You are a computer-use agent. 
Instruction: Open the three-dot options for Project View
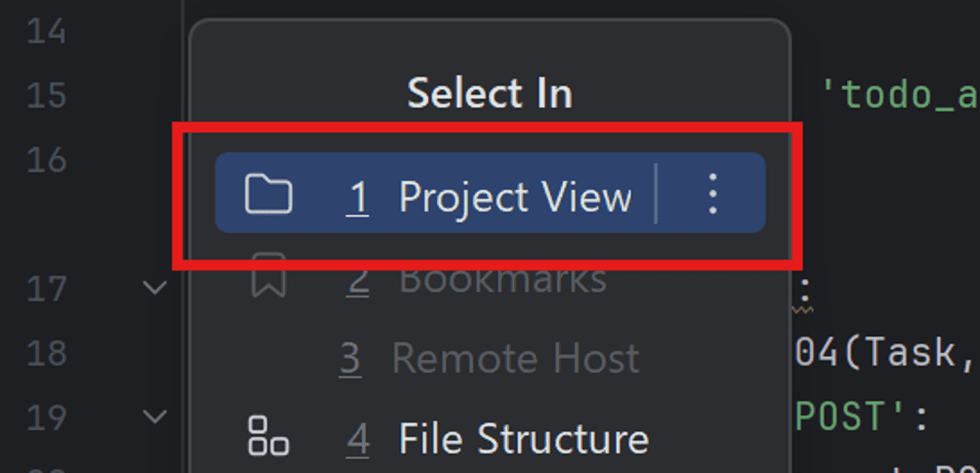[713, 193]
